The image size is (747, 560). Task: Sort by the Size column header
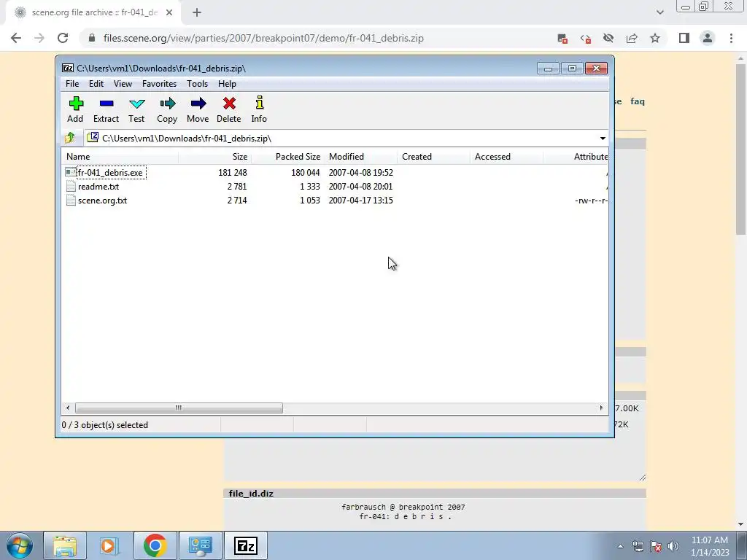pos(215,157)
